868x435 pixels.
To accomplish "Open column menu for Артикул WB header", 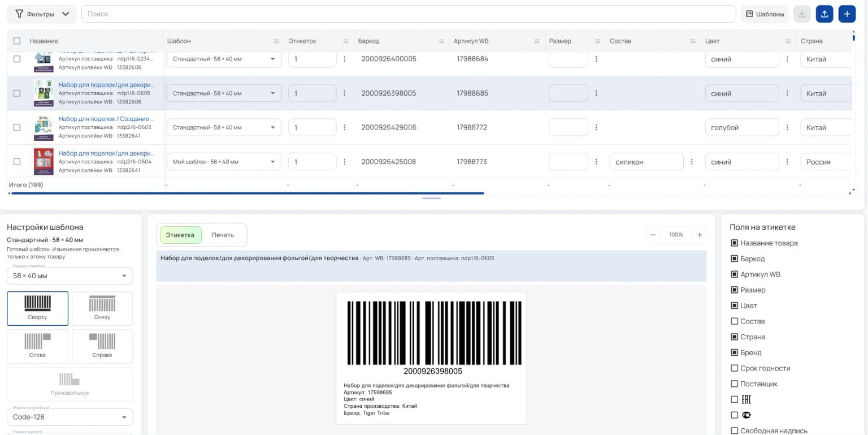I will pyautogui.click(x=537, y=41).
